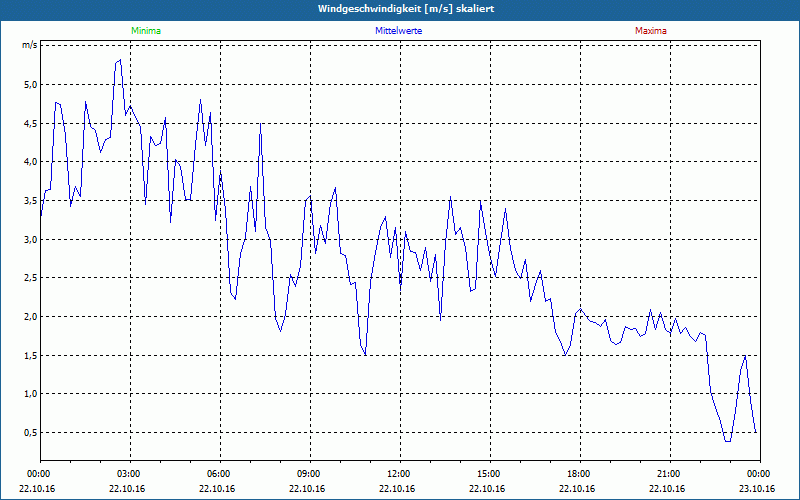This screenshot has width=800, height=500.
Task: Click the 12:00 time label
Action: 397,474
